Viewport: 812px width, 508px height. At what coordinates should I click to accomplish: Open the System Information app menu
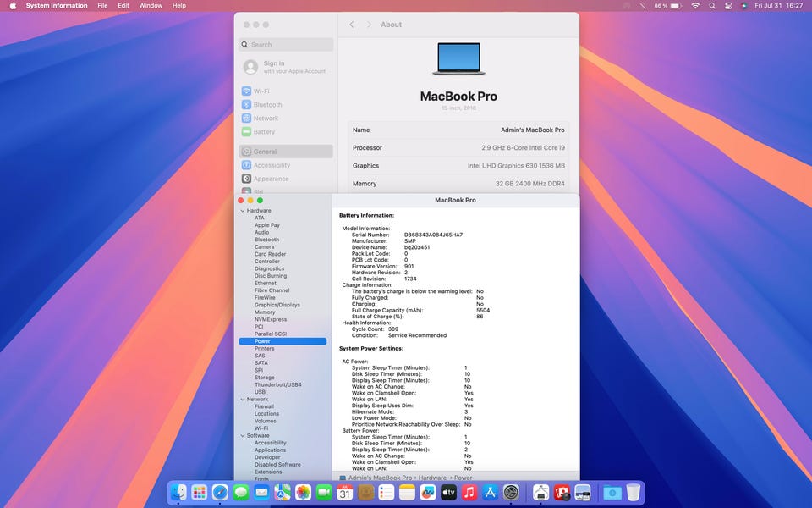(57, 6)
